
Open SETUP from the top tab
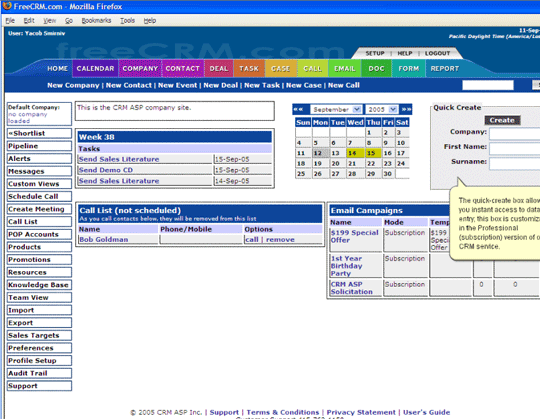(375, 53)
